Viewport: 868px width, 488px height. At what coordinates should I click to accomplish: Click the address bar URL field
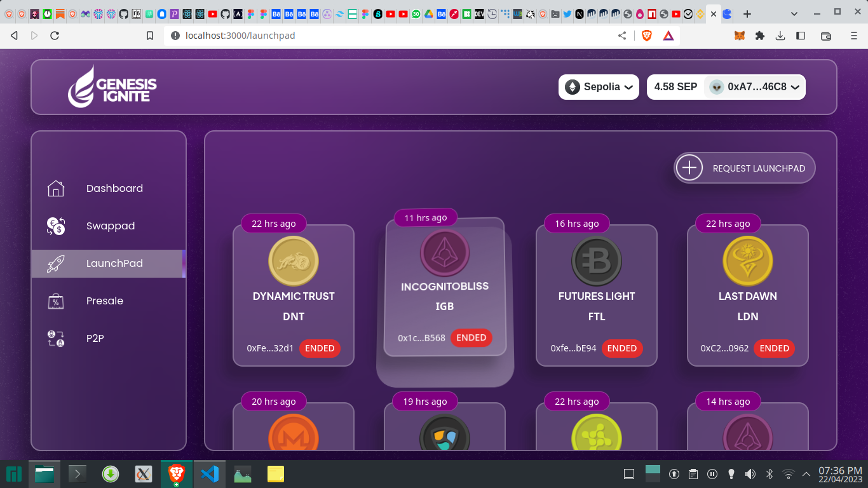[388, 36]
